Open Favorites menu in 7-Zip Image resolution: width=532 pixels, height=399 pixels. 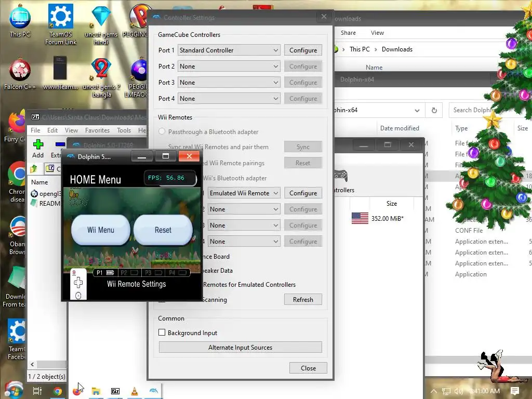coord(97,130)
